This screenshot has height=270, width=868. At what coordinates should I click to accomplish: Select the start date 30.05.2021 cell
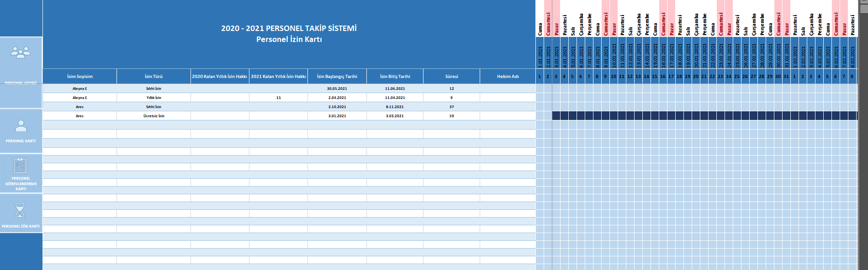(x=337, y=88)
